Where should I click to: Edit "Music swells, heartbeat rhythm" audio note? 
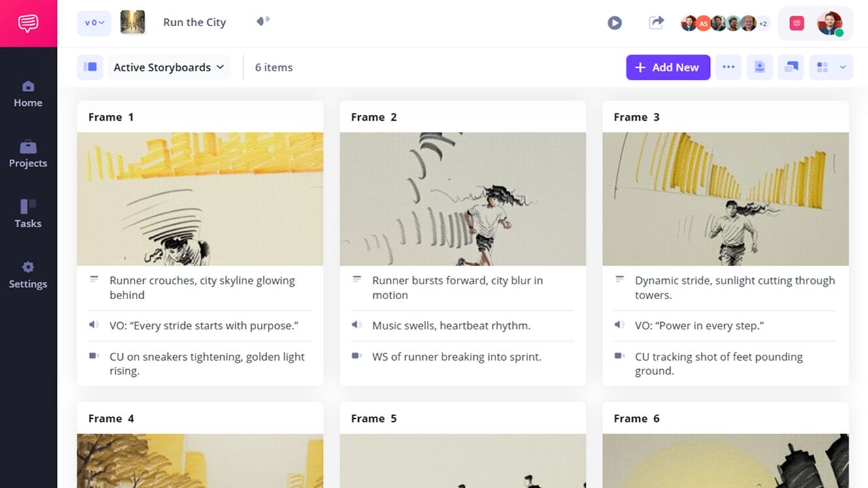click(x=451, y=325)
